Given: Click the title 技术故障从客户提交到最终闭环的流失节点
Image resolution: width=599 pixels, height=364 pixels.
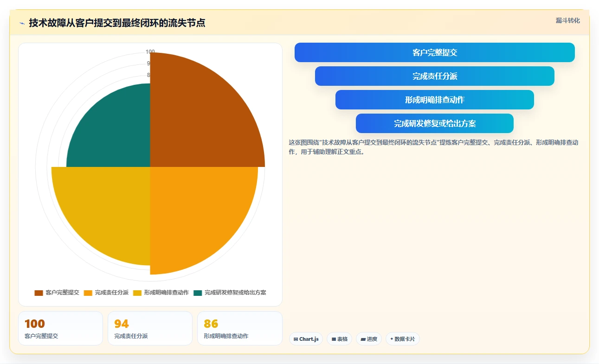Looking at the screenshot, I should (x=117, y=23).
